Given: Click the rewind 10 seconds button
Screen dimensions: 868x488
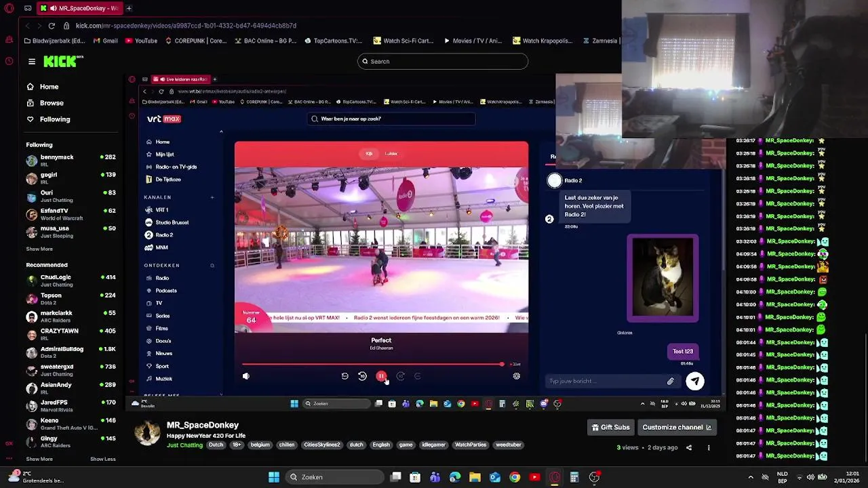Looking at the screenshot, I should coord(362,376).
